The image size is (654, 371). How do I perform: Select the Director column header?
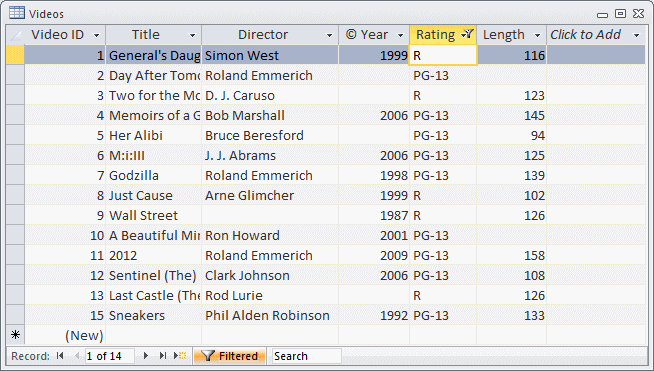pos(270,35)
